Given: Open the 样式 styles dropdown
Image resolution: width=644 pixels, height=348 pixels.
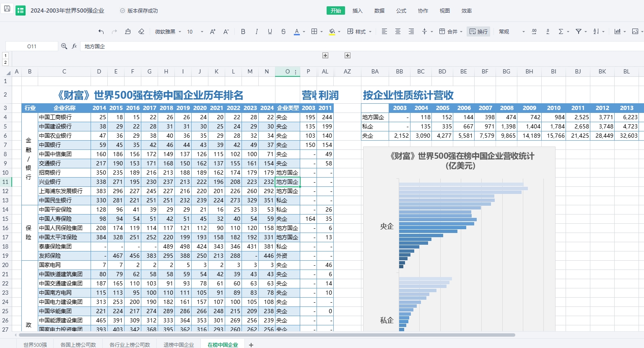Looking at the screenshot, I should coord(359,31).
